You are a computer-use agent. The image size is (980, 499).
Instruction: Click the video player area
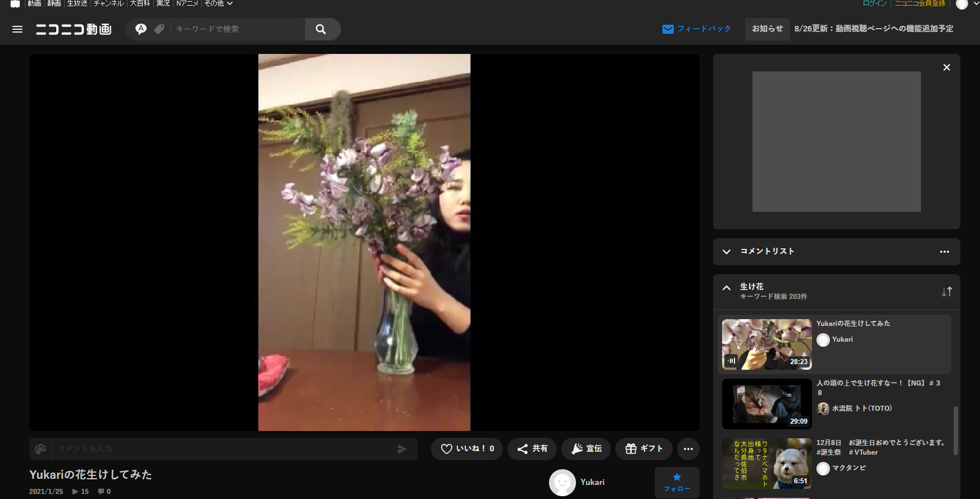tap(364, 242)
